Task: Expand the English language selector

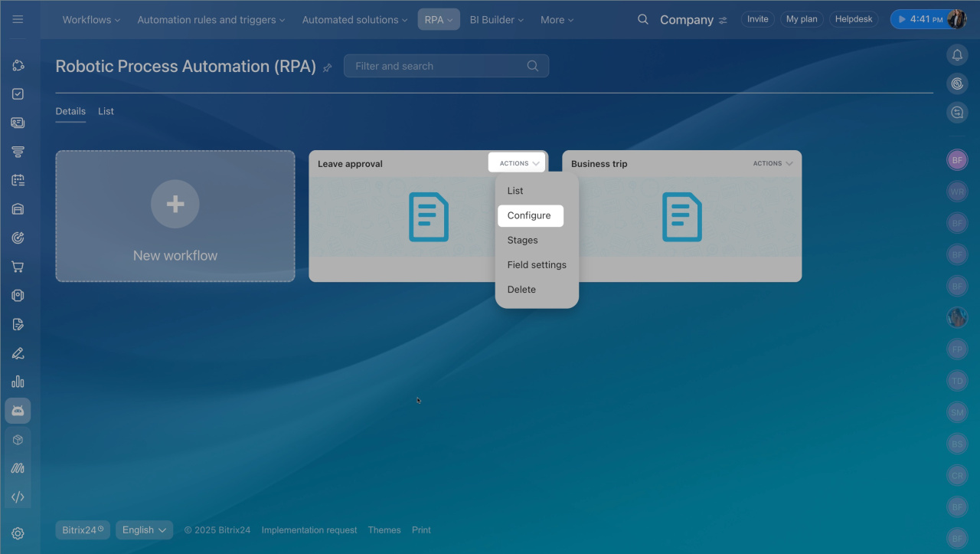Action: coord(144,530)
